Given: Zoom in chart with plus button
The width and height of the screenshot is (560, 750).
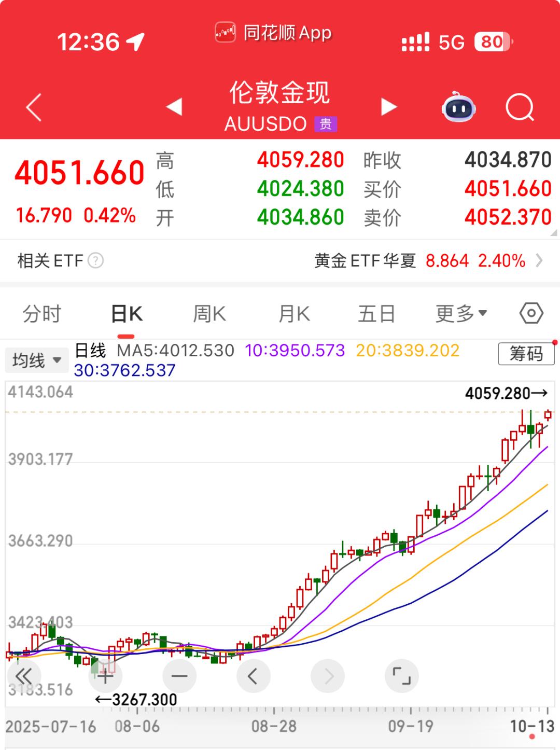Looking at the screenshot, I should 105,676.
